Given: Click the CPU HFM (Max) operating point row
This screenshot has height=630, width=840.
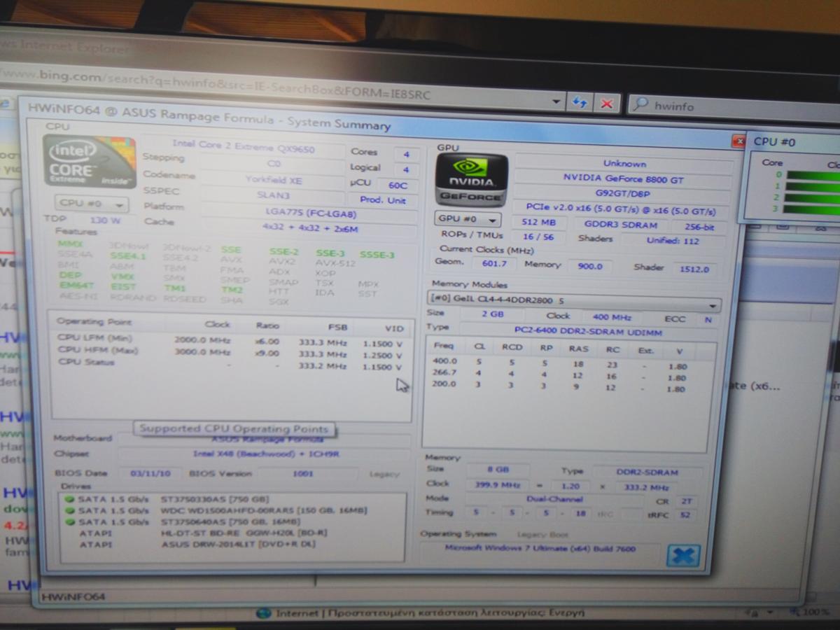Looking at the screenshot, I should click(230, 353).
